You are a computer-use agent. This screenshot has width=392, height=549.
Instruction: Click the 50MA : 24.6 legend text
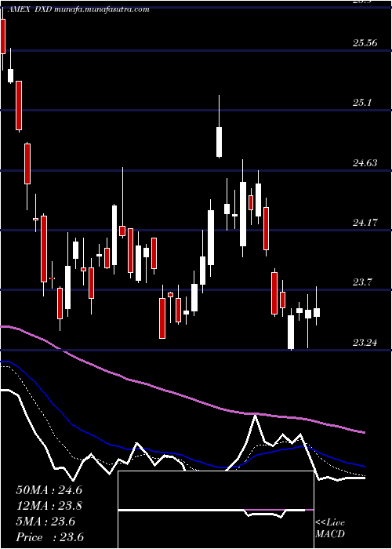[49, 490]
